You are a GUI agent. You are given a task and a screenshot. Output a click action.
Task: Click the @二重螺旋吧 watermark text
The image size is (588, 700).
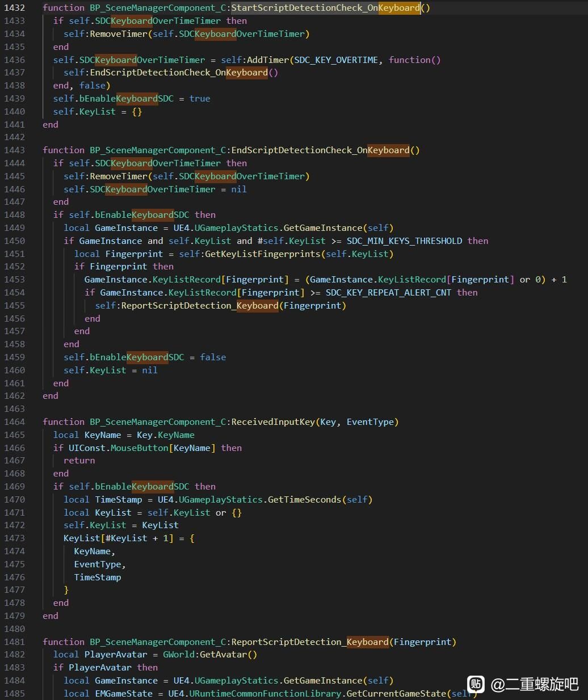(x=535, y=684)
